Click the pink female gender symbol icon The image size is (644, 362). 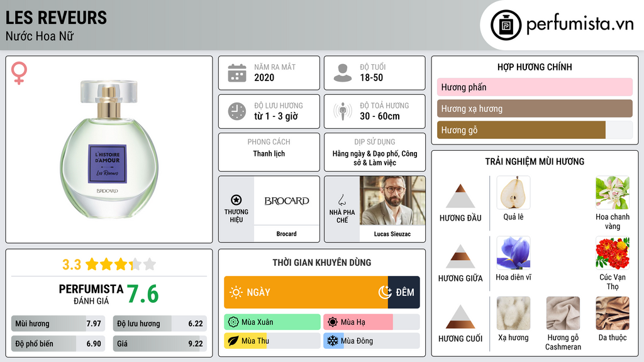[x=19, y=73]
